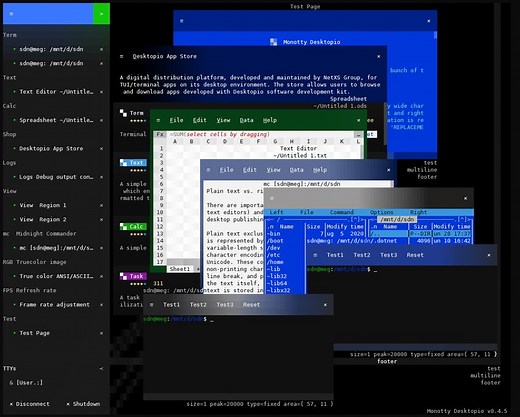
Task: Close the View Region 2 sidebar entry
Action: 101,220
